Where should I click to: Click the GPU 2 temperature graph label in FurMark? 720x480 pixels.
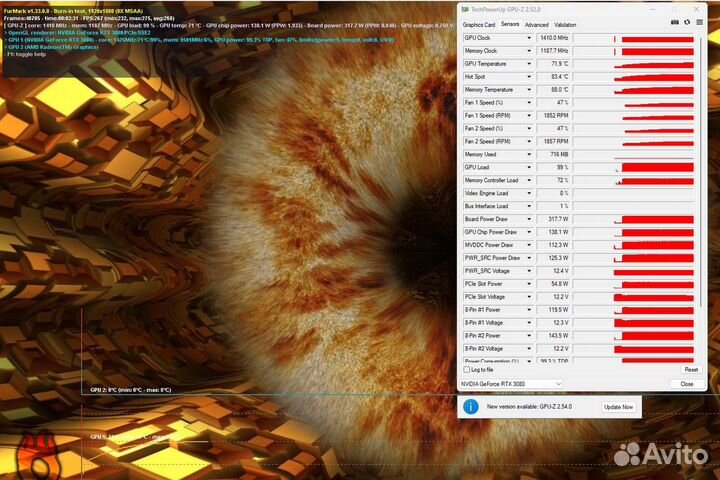[x=131, y=390]
